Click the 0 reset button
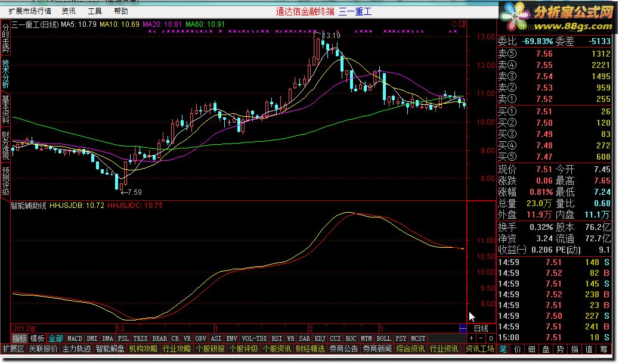Image resolution: width=619 pixels, height=364 pixels. coord(490,338)
